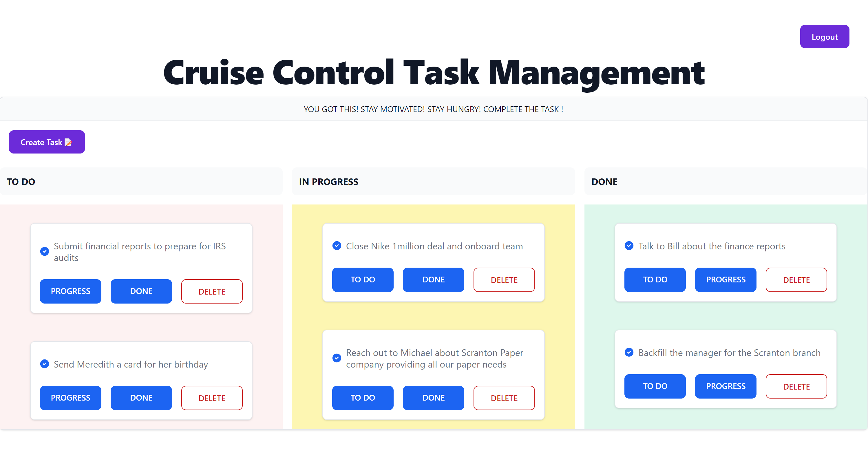This screenshot has width=868, height=453.
Task: Click check icon beside Reach out to Michael
Action: coord(337,358)
